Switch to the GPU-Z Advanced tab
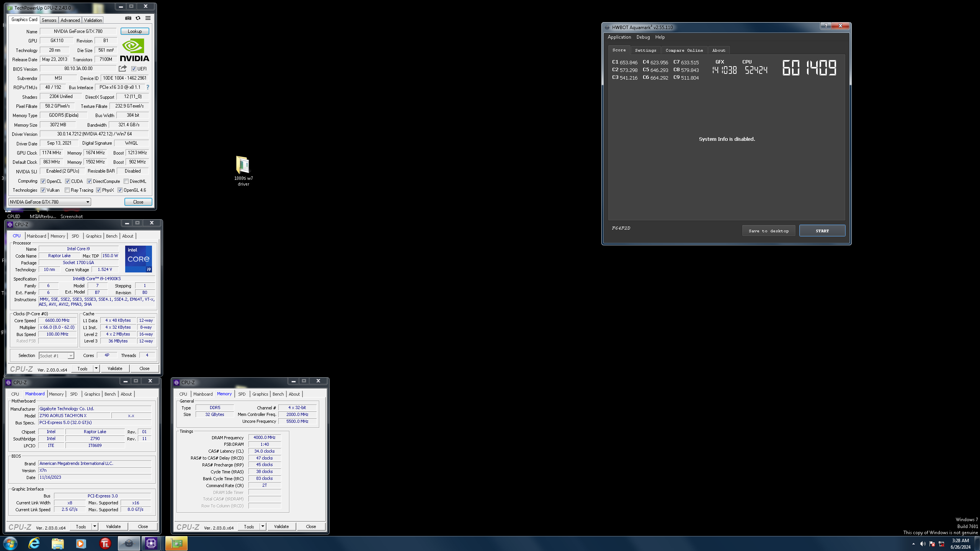This screenshot has width=980, height=551. (70, 20)
